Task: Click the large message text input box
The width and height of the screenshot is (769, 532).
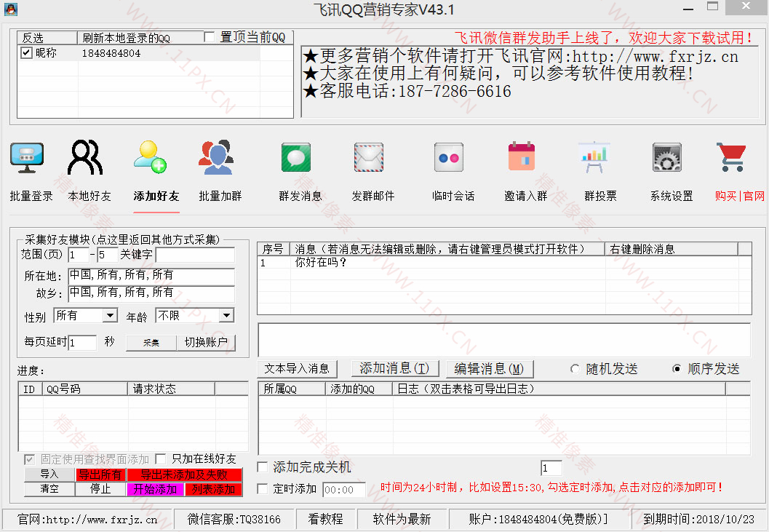Action: [504, 340]
